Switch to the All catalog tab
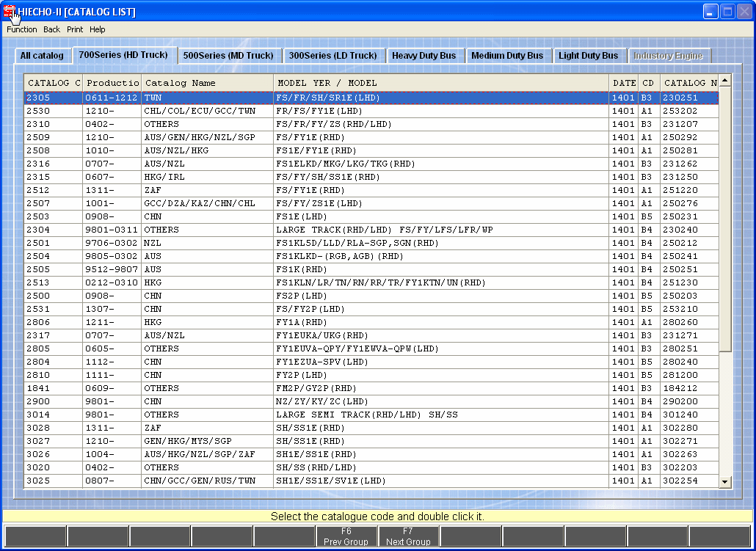The image size is (756, 551). pyautogui.click(x=42, y=56)
